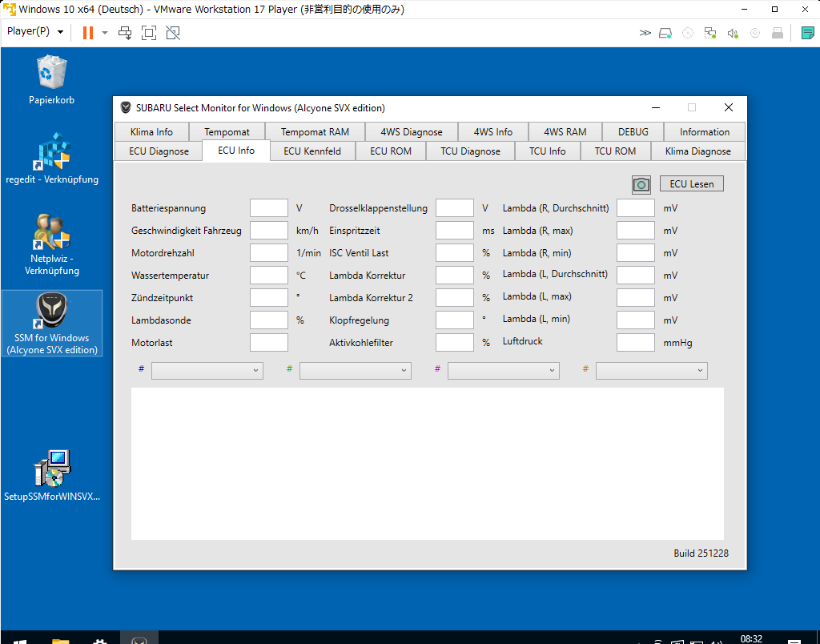Image resolution: width=820 pixels, height=644 pixels.
Task: Click Send Ctrl+Alt+Del icon in VMware toolbar
Action: [125, 33]
